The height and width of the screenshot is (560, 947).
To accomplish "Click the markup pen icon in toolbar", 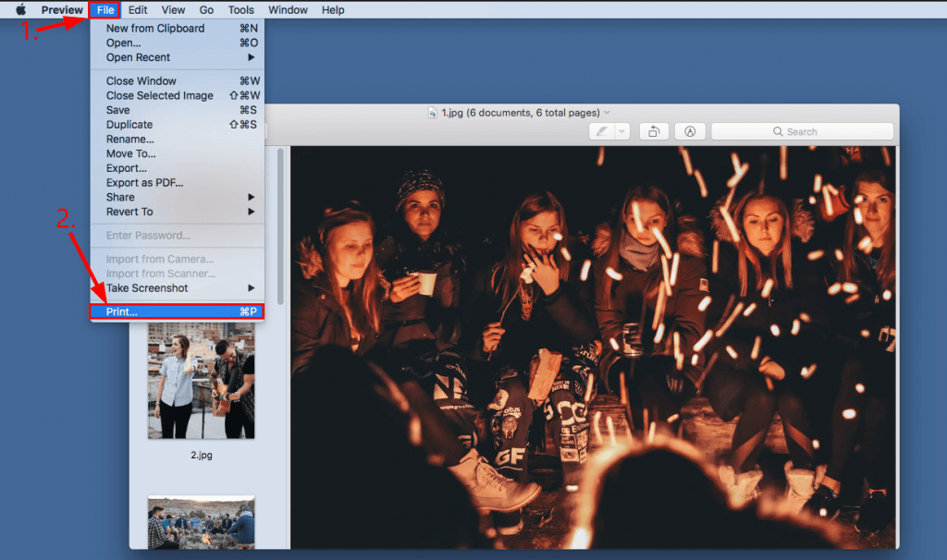I will [601, 131].
